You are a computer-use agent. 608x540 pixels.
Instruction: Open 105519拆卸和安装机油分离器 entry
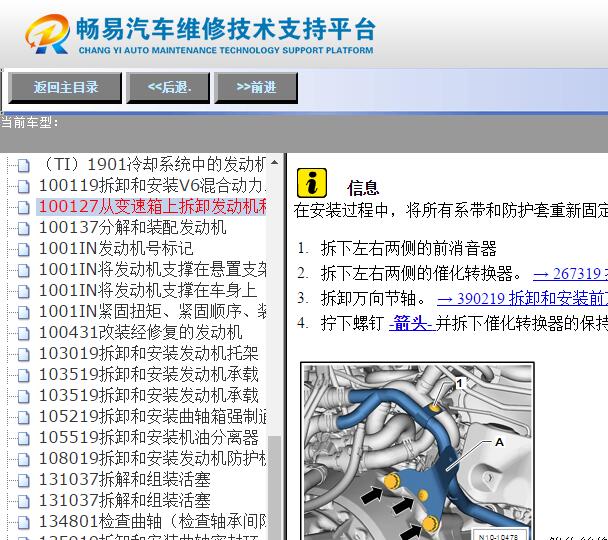click(149, 438)
